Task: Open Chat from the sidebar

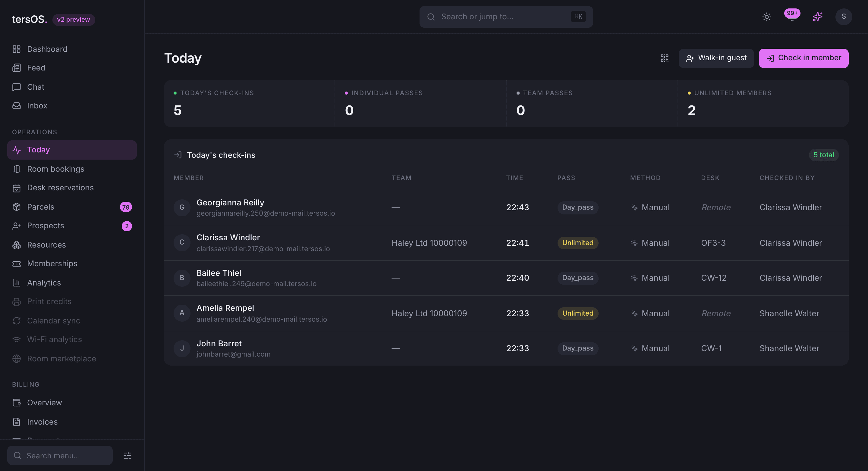Action: 72,87
